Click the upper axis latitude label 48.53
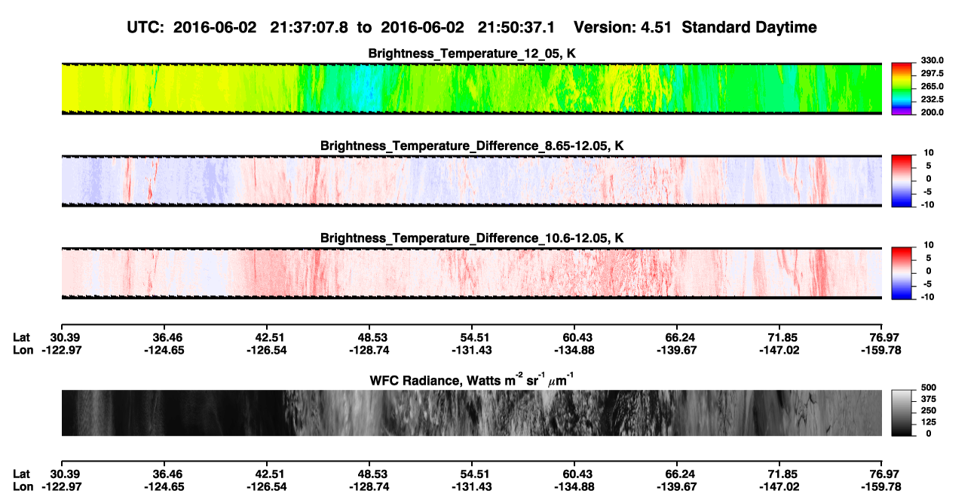The image size is (980, 503). pyautogui.click(x=369, y=338)
